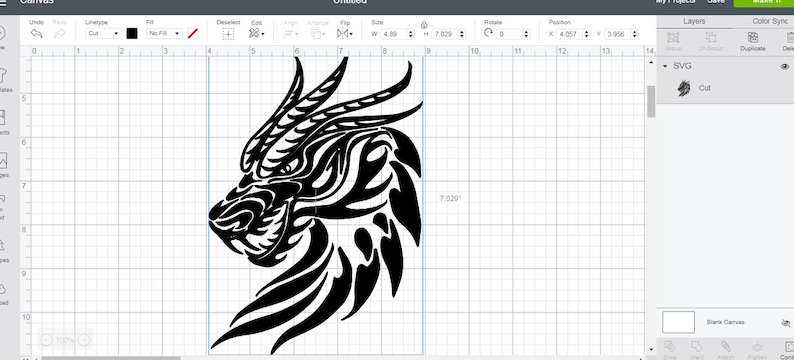Click the Rotate angle input field
The width and height of the screenshot is (794, 360).
click(509, 34)
